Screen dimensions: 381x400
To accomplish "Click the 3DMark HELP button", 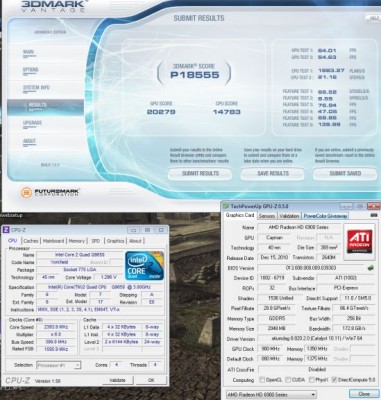I will click(372, 18).
